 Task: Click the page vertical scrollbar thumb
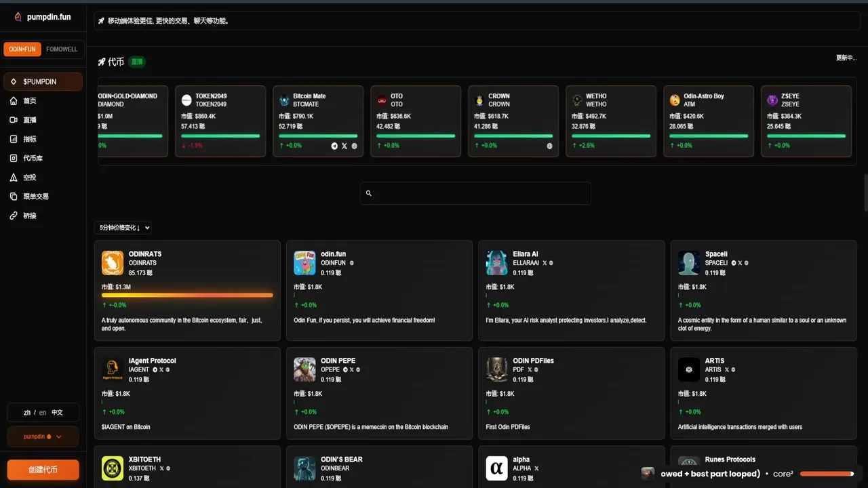(x=865, y=193)
